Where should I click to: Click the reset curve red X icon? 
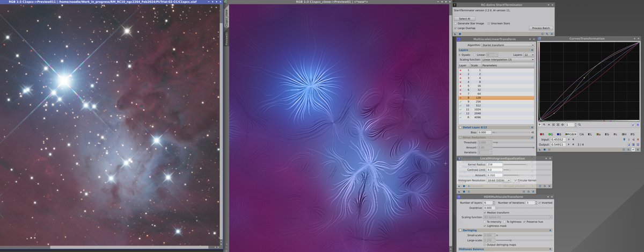[638, 140]
